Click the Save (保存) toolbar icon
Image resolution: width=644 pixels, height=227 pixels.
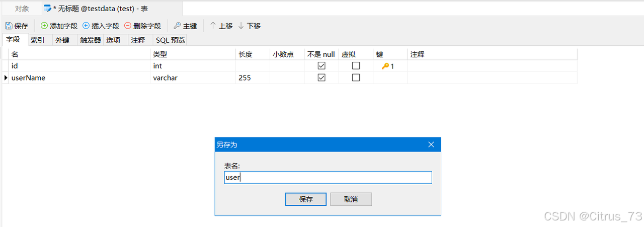(17, 26)
